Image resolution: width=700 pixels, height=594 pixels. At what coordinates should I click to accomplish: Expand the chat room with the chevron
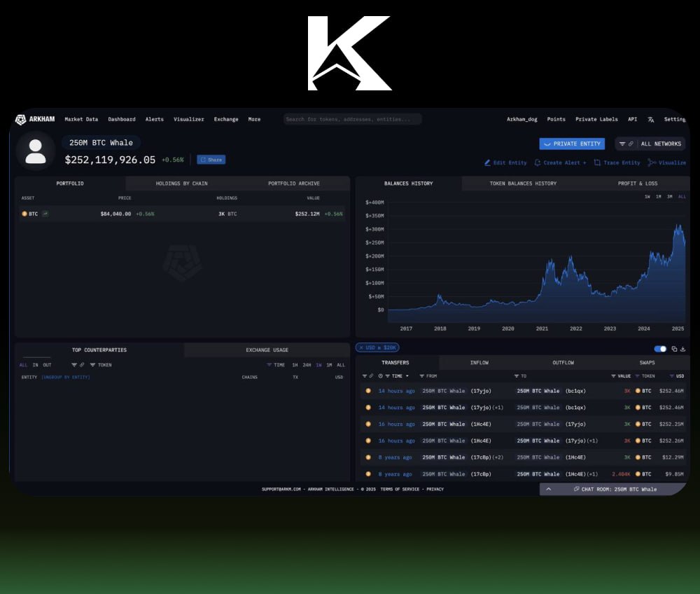tap(549, 489)
